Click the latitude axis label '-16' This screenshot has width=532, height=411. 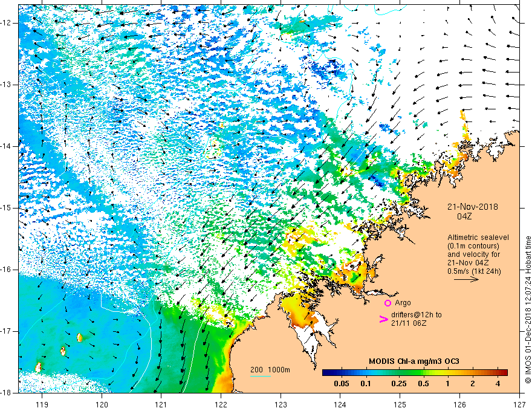pyautogui.click(x=7, y=270)
